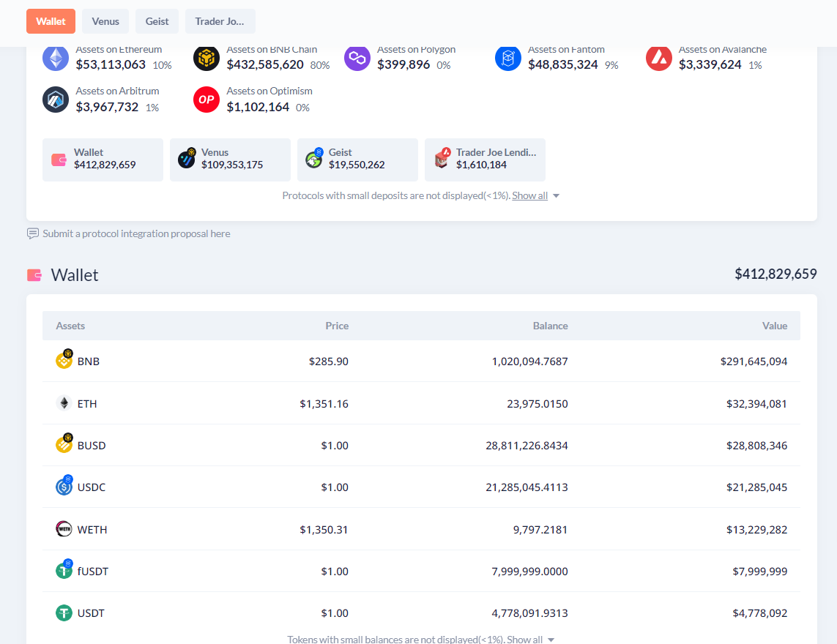
Task: Click the Avalanche chain icon
Action: [x=659, y=58]
